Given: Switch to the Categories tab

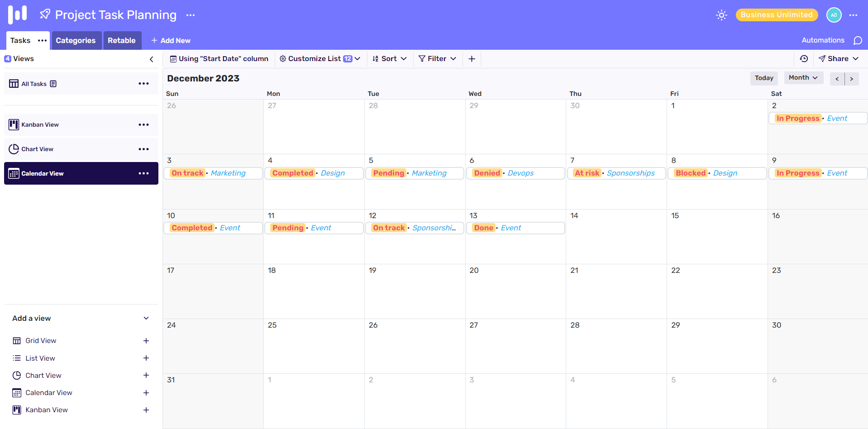Looking at the screenshot, I should click(76, 41).
